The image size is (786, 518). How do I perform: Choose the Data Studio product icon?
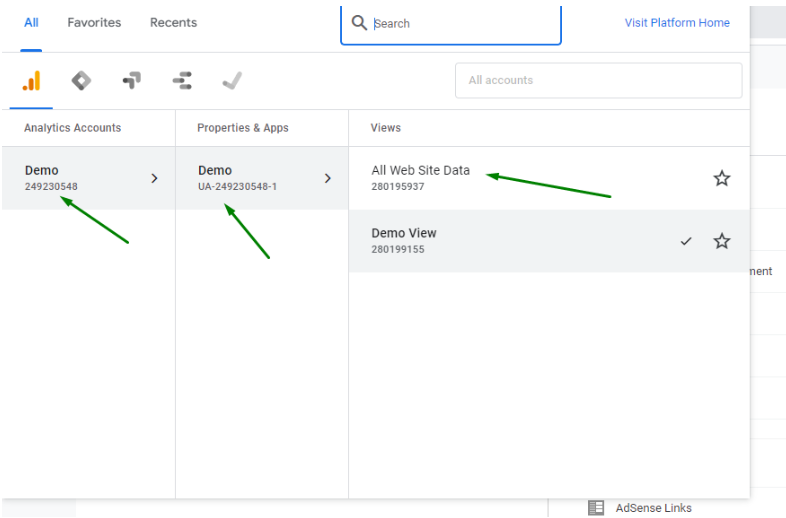tap(182, 81)
